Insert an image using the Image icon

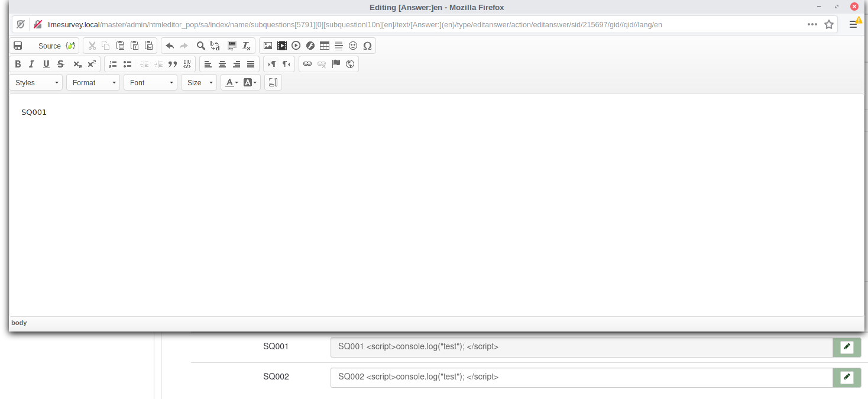pos(268,46)
